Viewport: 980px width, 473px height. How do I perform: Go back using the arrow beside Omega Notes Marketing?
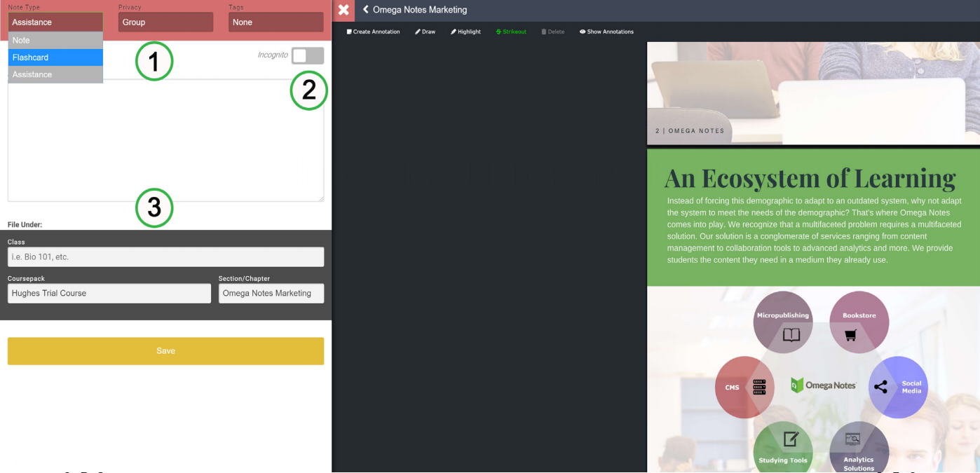coord(365,10)
